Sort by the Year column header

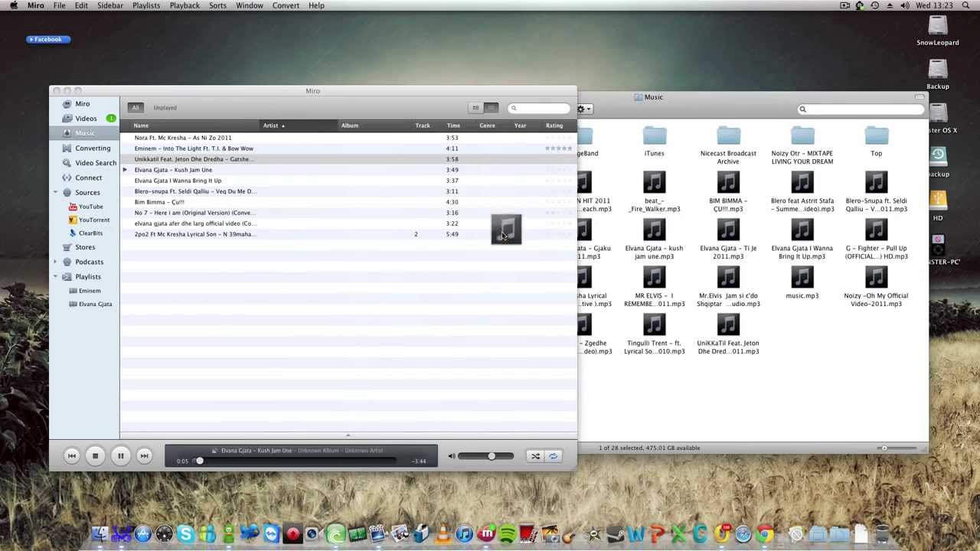point(520,126)
